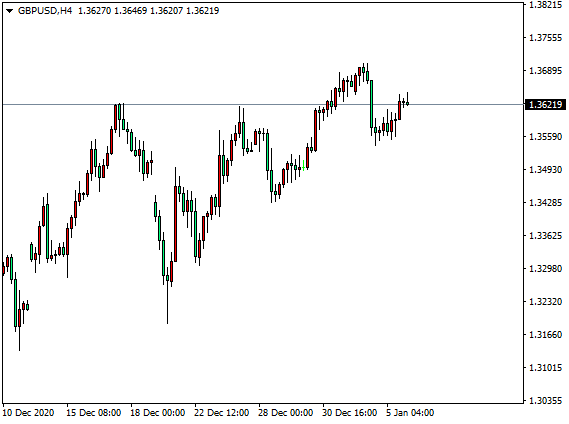Click the current price label 1.36219

[545, 105]
